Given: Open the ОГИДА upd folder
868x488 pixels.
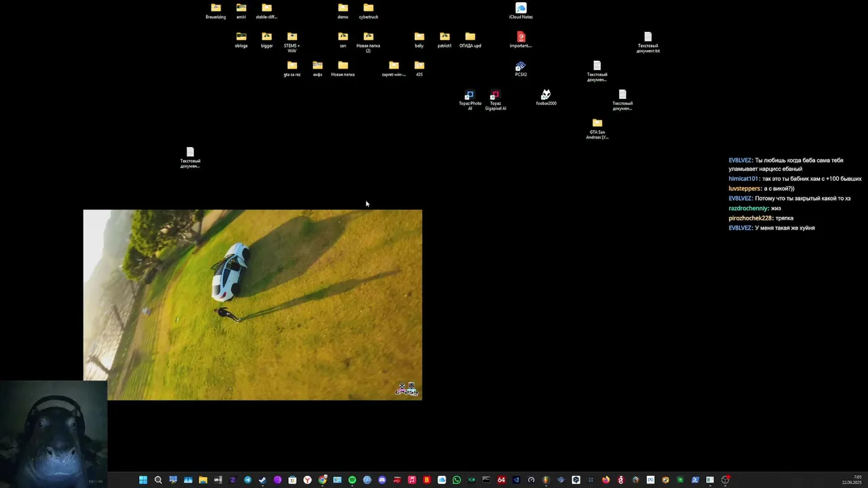Looking at the screenshot, I should click(x=470, y=39).
